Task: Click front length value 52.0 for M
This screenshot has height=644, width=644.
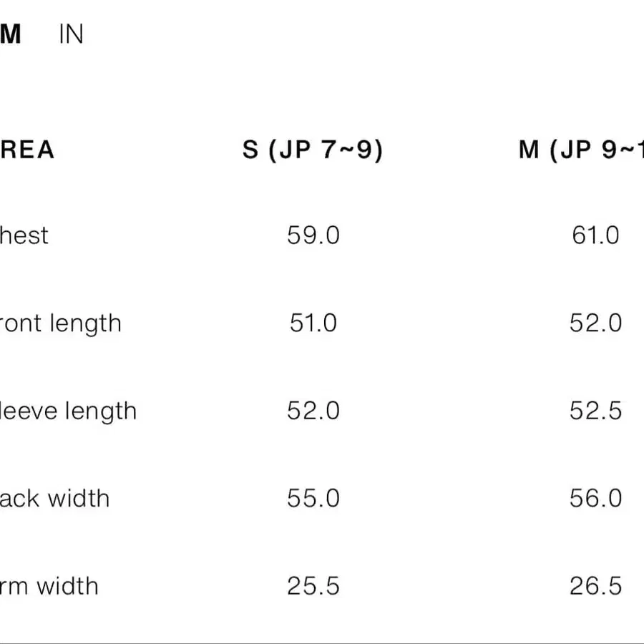Action: pos(595,323)
